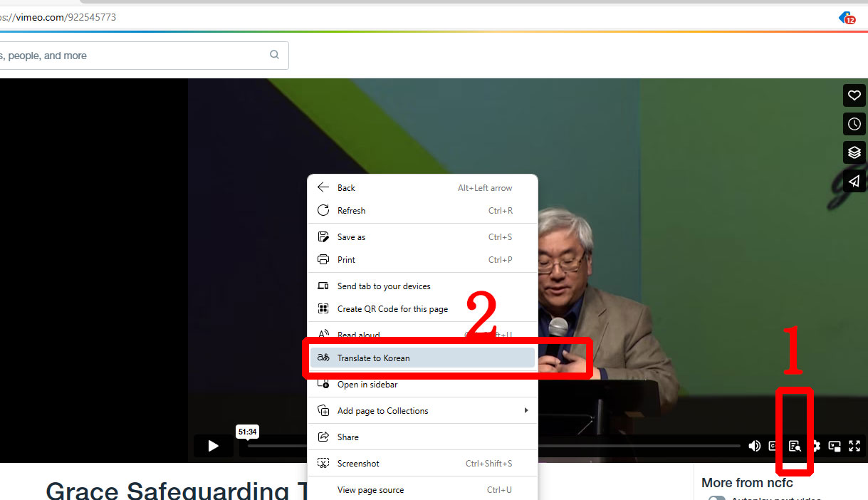Click the video progress bar
This screenshot has height=500, width=868.
click(x=641, y=447)
